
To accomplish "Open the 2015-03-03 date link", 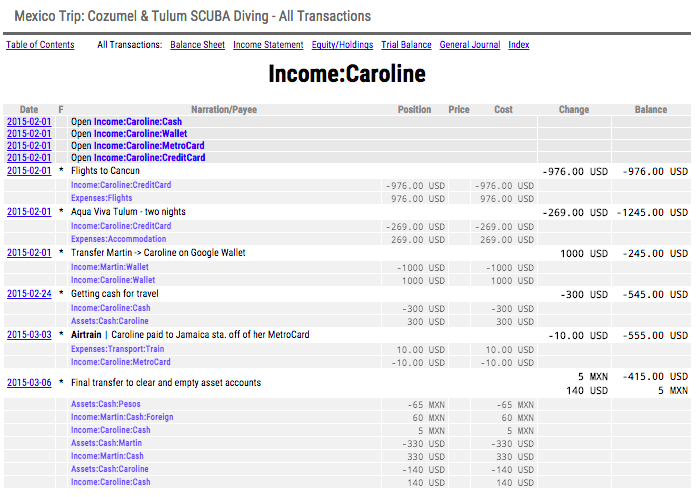I will click(x=29, y=335).
